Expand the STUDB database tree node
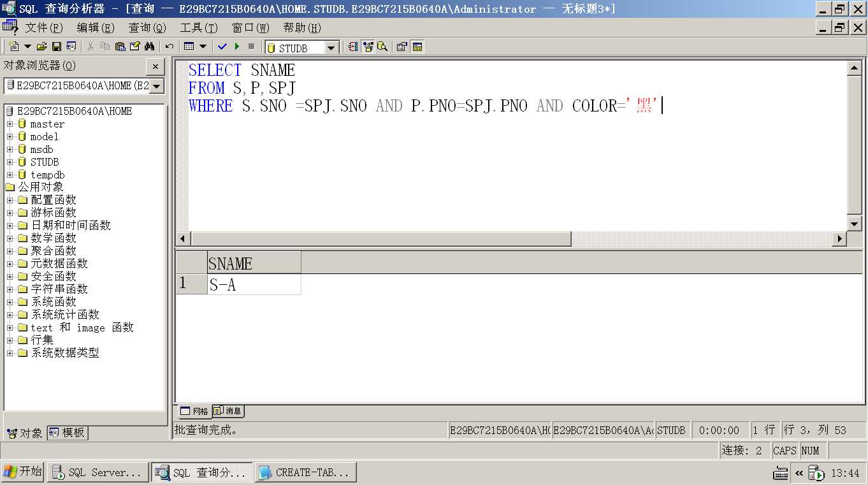Screen dimensions: 868x485 point(10,162)
